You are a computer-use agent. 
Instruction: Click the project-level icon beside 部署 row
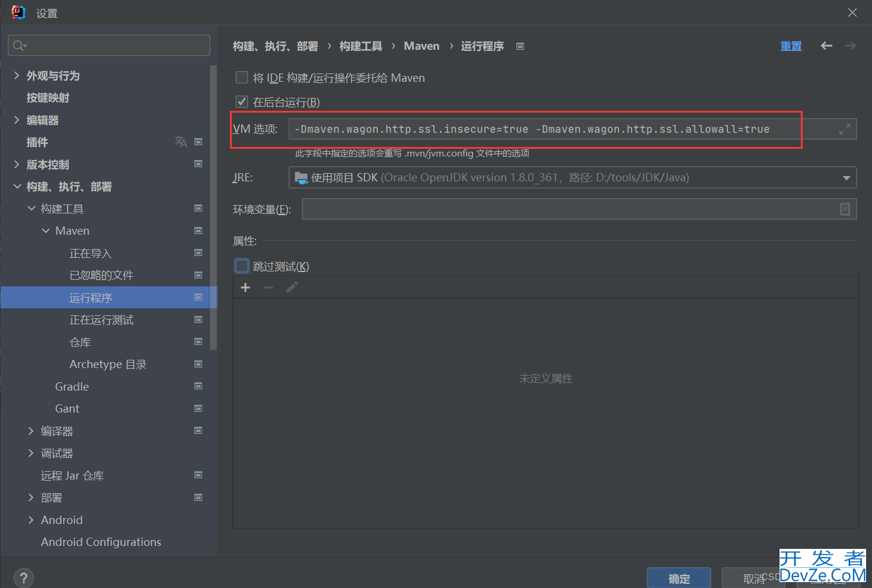tap(199, 497)
